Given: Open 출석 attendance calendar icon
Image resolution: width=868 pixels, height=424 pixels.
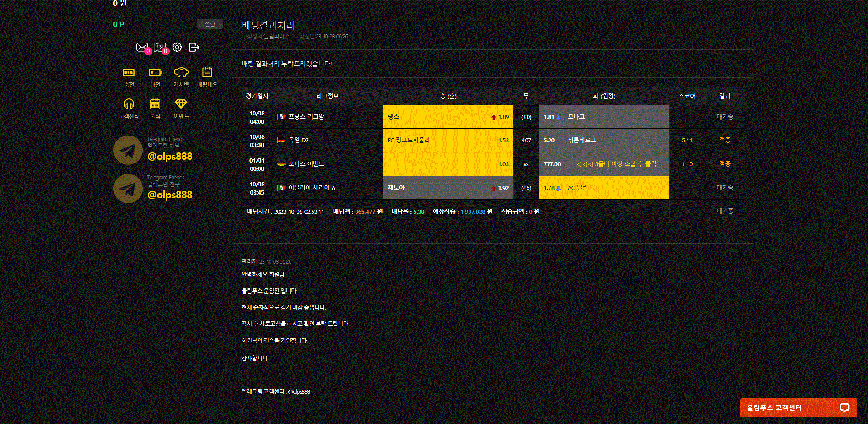Looking at the screenshot, I should [x=155, y=104].
